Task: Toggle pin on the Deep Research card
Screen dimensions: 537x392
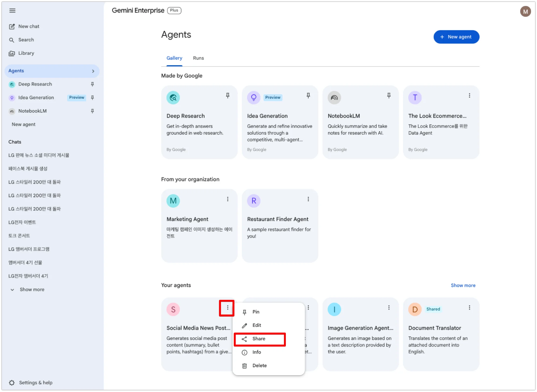Action: pos(228,96)
